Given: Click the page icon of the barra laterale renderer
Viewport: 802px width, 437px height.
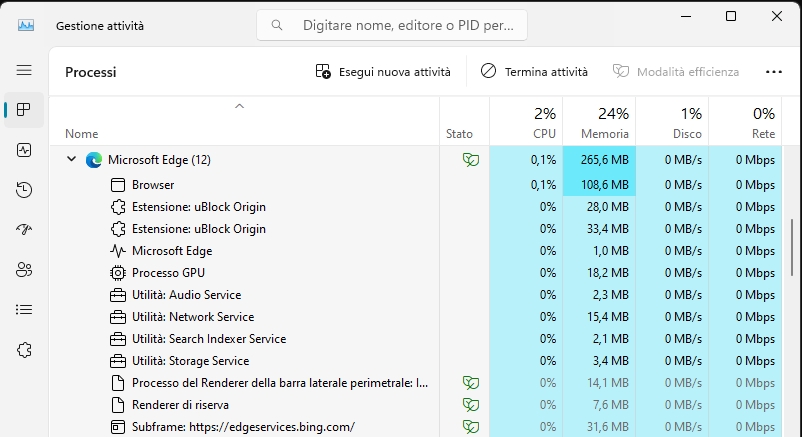Looking at the screenshot, I should [118, 383].
